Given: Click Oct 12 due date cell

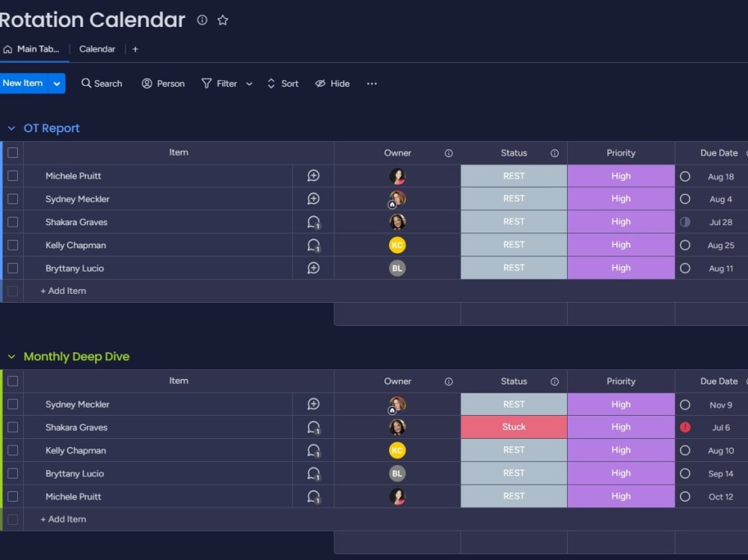Looking at the screenshot, I should click(720, 497).
